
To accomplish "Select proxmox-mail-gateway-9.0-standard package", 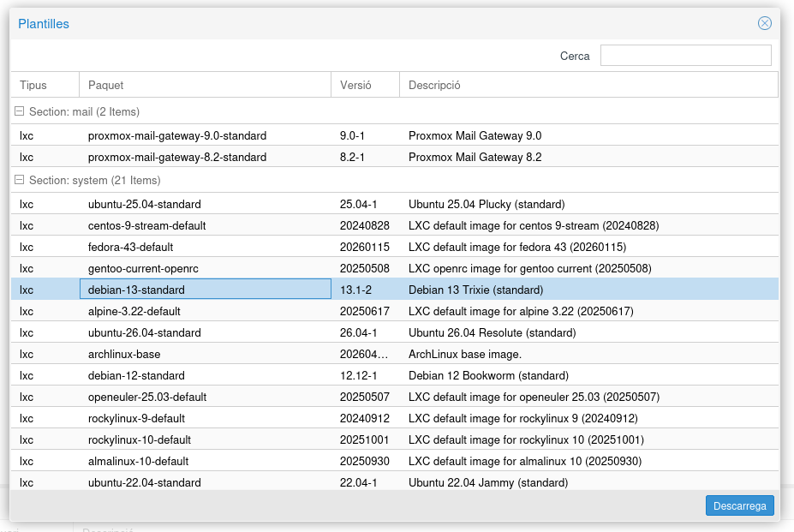I will [177, 136].
